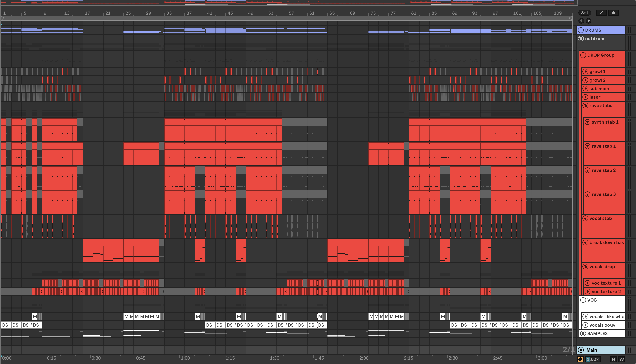Unfold the DRUMS group track

(x=581, y=30)
